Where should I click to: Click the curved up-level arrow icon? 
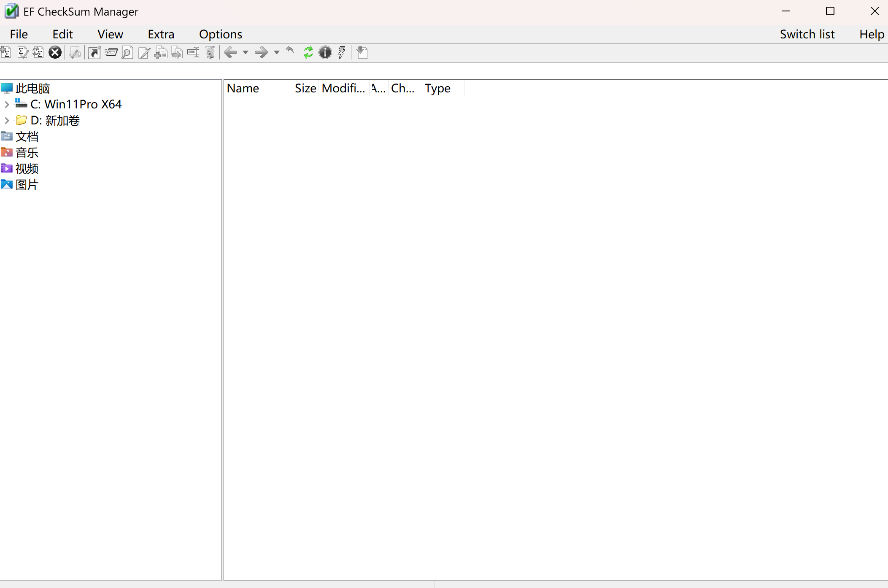point(290,51)
